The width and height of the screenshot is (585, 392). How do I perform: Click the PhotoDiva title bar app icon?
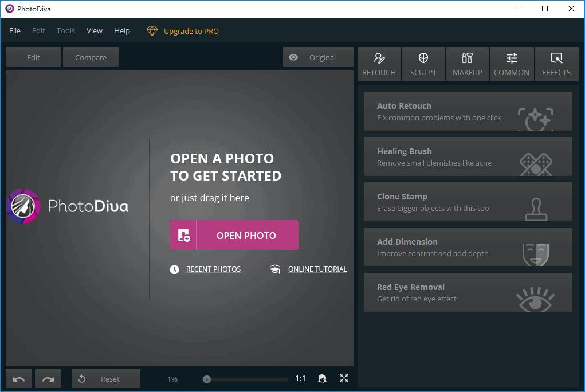coord(10,9)
